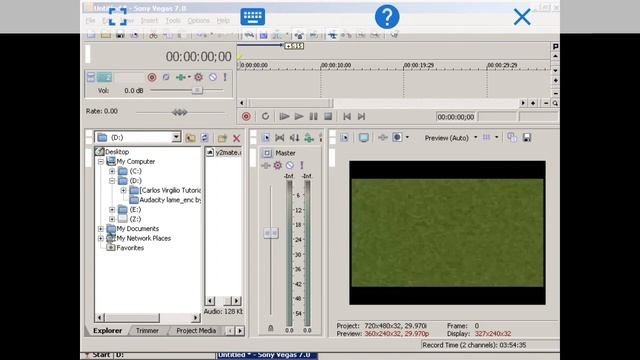The height and width of the screenshot is (360, 640).
Task: Delete selected item with the red X
Action: [236, 138]
